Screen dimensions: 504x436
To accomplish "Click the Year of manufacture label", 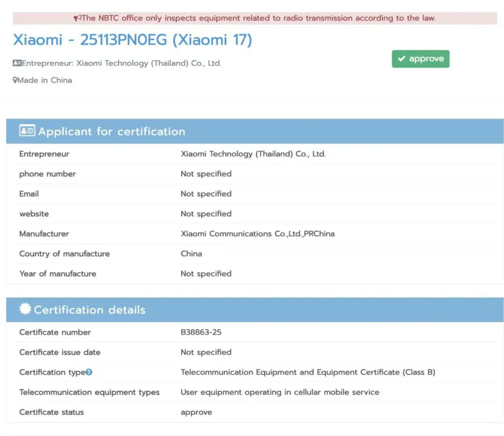I will (58, 274).
